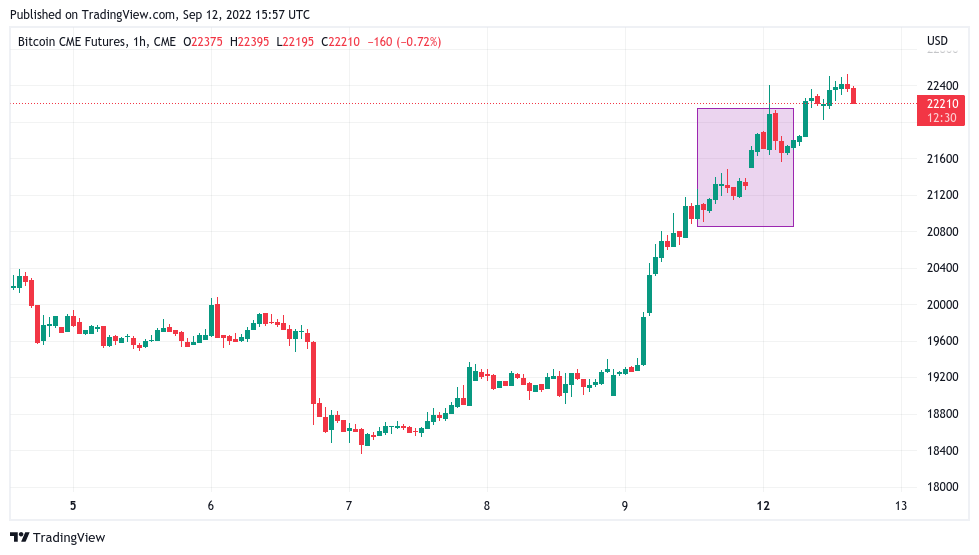Click the 12:30 countdown timer label
Viewport: 979px width, 555px height.
[x=942, y=118]
